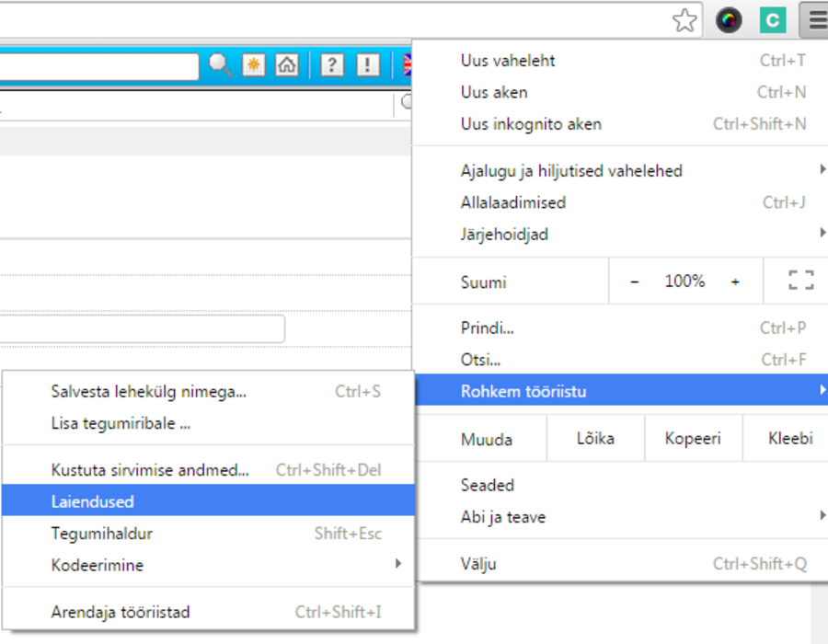Increase zoom with the plus button

[735, 282]
